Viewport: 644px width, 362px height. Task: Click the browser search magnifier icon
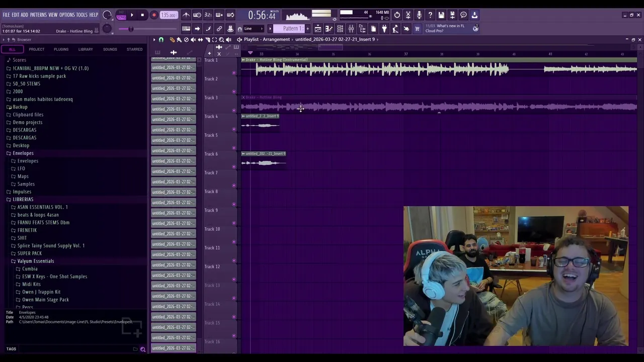point(143,349)
